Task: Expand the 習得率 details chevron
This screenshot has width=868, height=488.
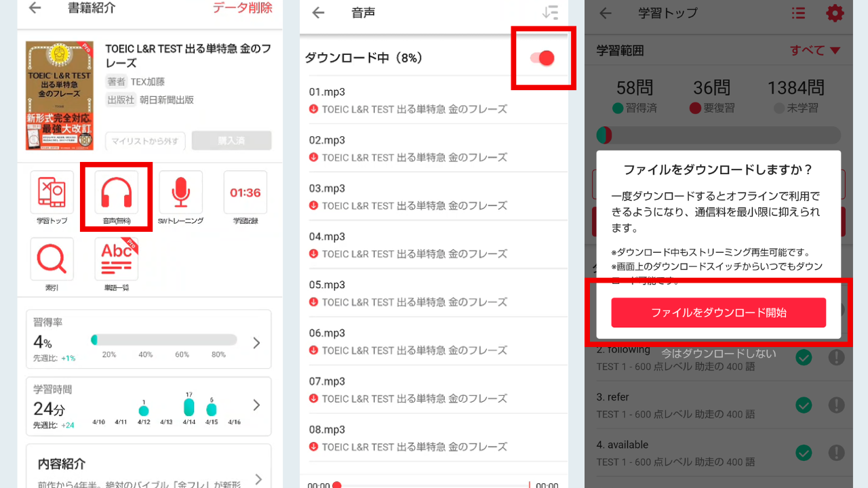Action: coord(256,343)
